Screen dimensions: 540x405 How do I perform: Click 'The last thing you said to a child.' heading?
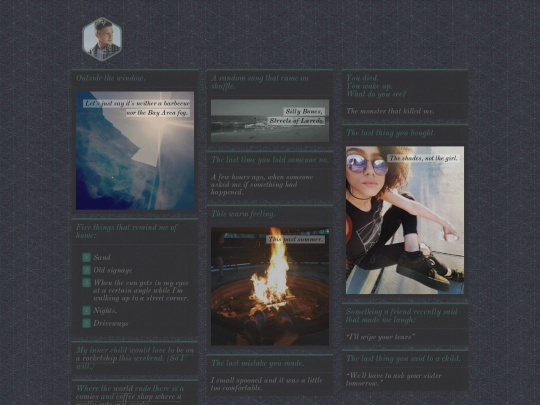point(403,359)
